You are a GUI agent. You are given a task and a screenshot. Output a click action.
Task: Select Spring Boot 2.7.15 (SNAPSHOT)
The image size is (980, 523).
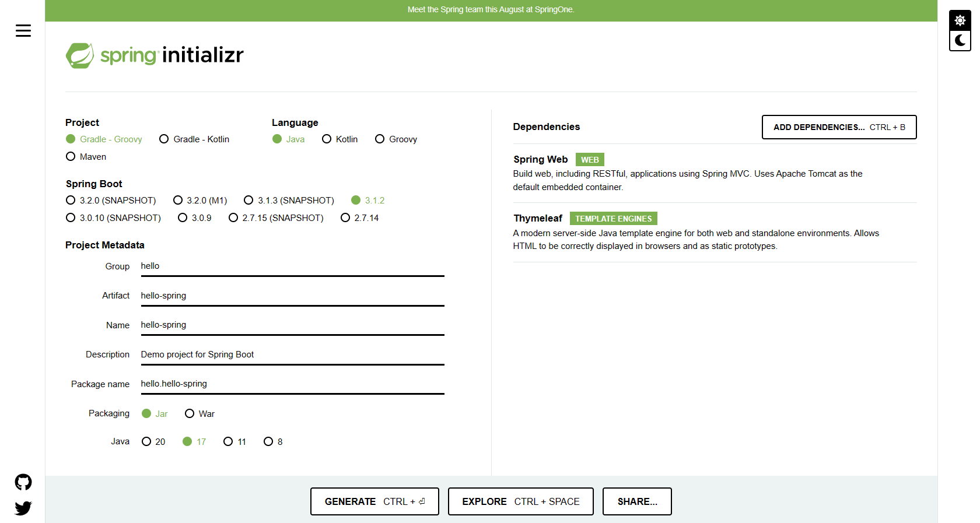click(x=276, y=217)
